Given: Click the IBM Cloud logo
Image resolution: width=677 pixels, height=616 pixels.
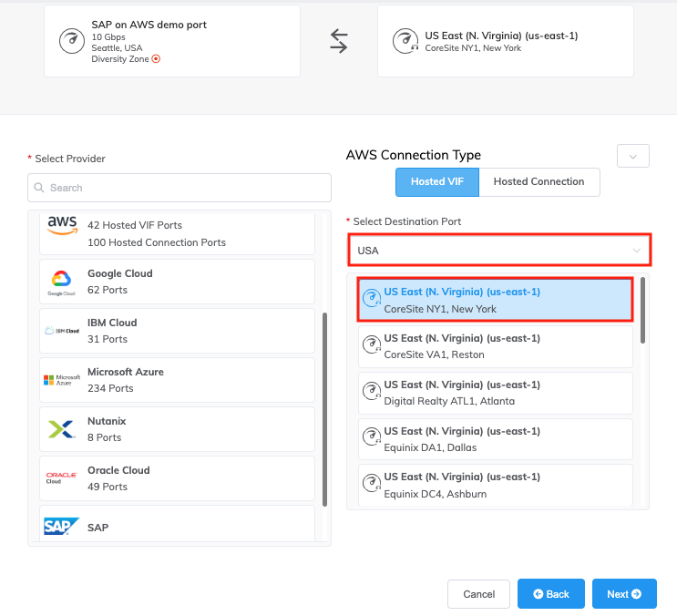Looking at the screenshot, I should point(62,331).
